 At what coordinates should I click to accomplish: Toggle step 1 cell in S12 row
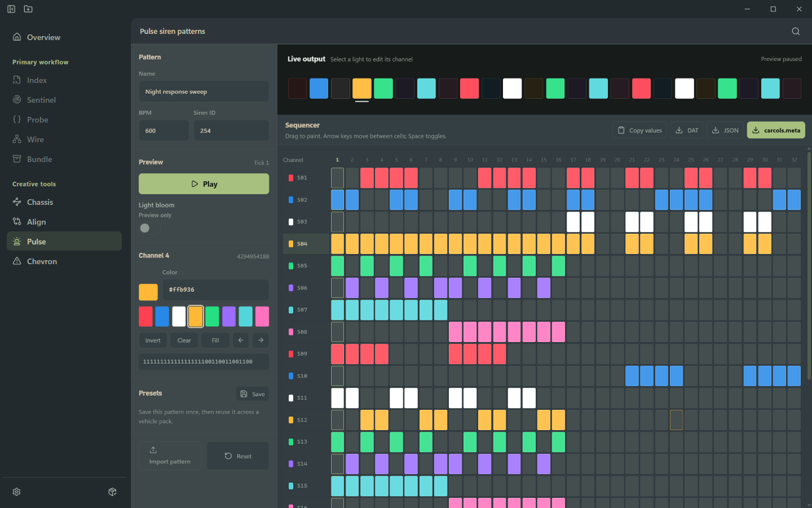point(337,420)
